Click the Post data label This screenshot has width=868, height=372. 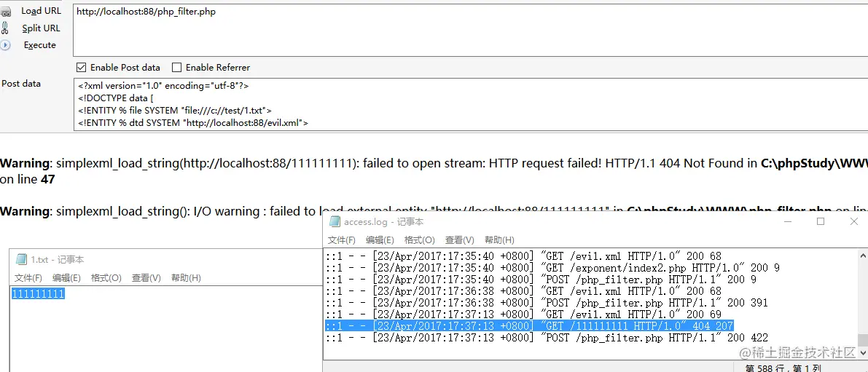click(x=21, y=84)
